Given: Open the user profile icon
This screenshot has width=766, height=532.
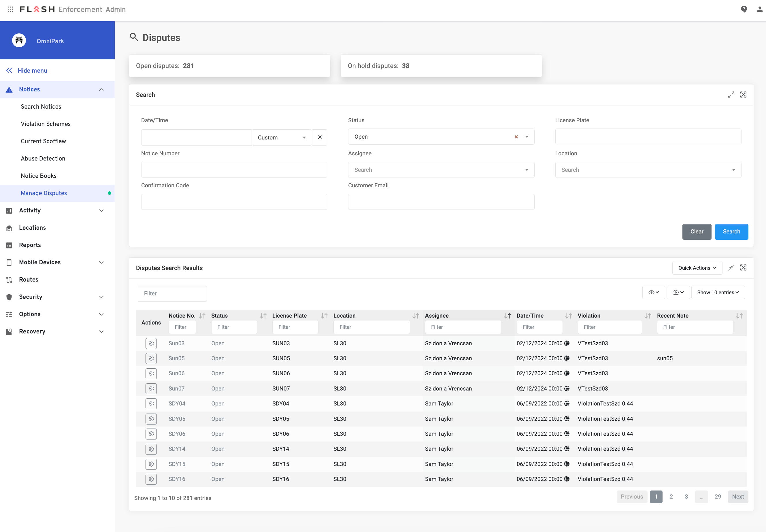Looking at the screenshot, I should 759,9.
